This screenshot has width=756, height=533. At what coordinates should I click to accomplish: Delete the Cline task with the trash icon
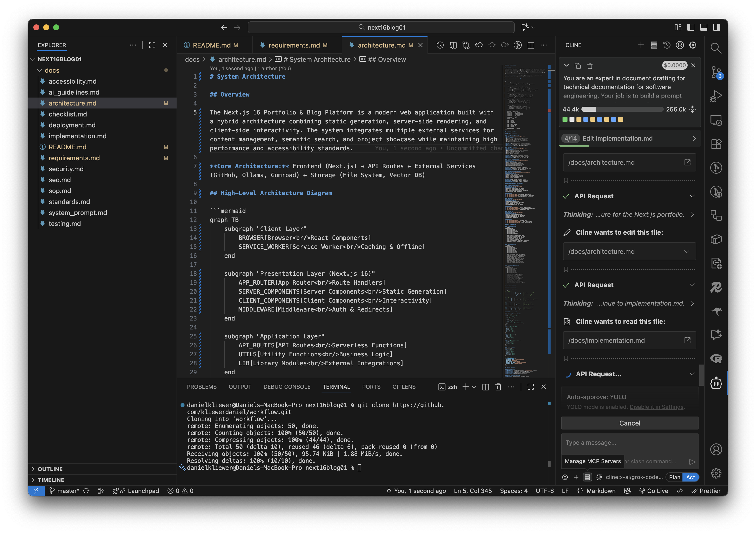point(590,66)
